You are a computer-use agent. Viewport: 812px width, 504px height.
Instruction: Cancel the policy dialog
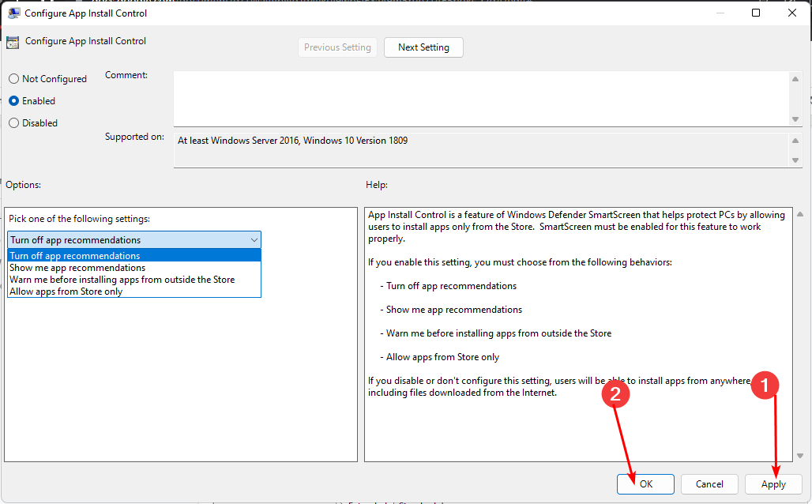coord(709,484)
